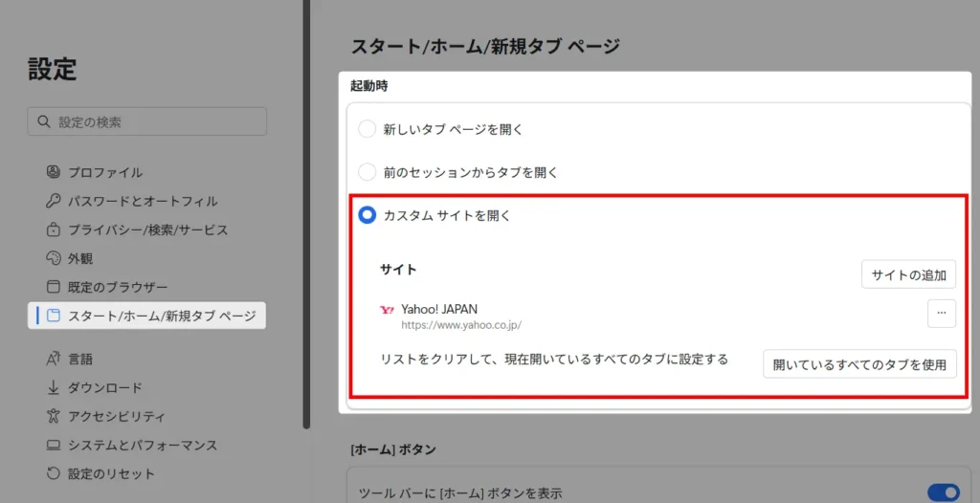Click the laptop icon beside システムとパフォーマンス
The image size is (980, 503).
tap(54, 446)
